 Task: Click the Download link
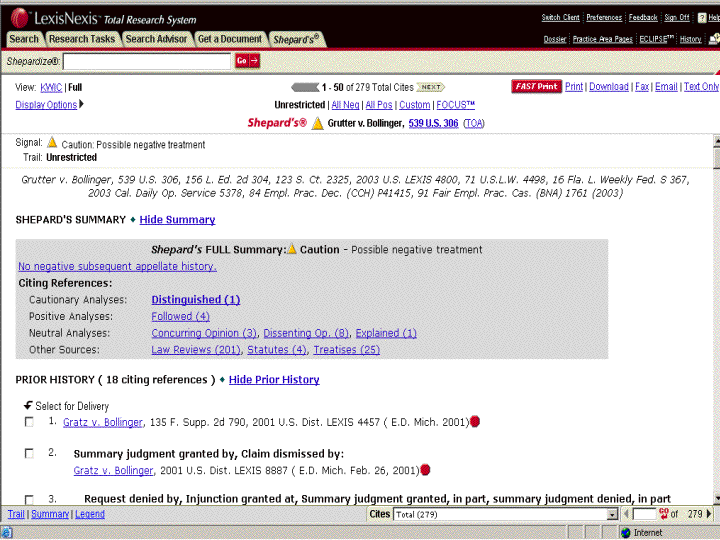609,87
